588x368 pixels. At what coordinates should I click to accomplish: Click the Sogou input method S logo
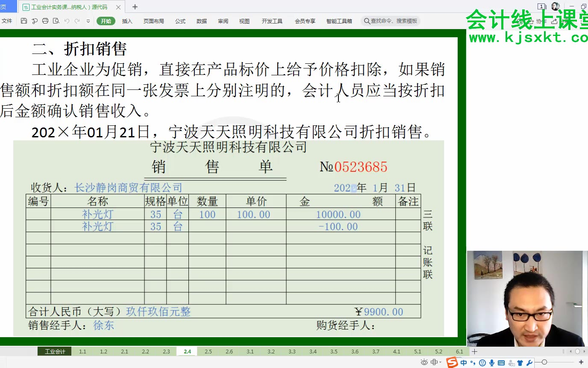452,362
